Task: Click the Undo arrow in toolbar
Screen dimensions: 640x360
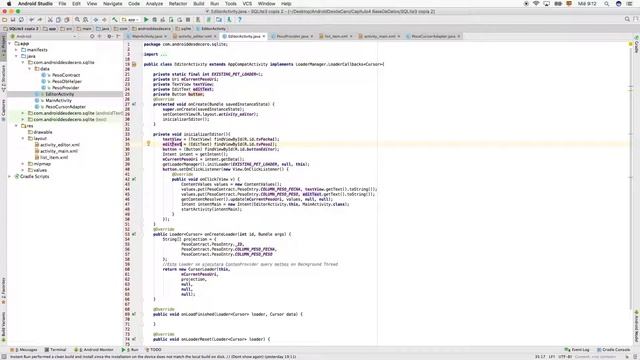Action: [x=31, y=20]
